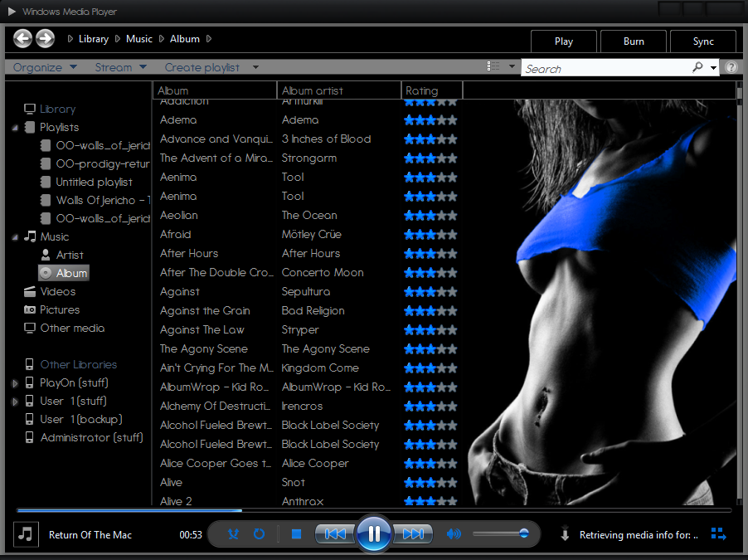Stop the current song
This screenshot has height=560, width=748.
pyautogui.click(x=296, y=534)
